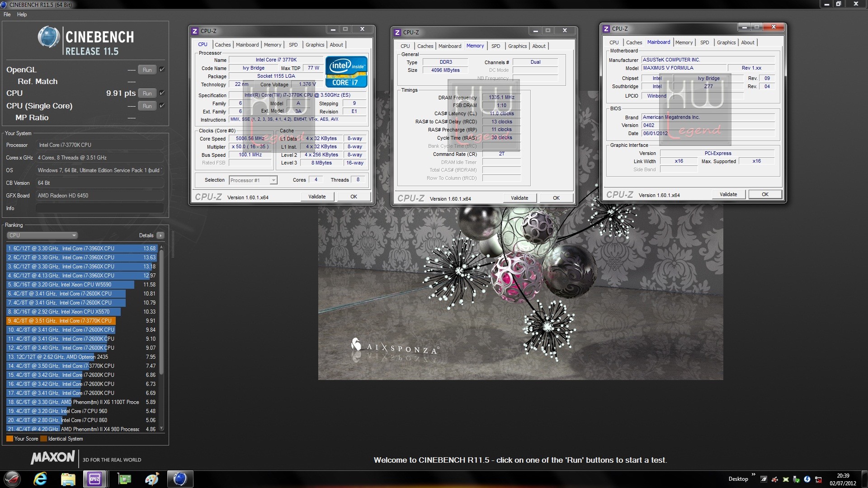Open the ROG start button
This screenshot has width=868, height=488.
(12, 479)
